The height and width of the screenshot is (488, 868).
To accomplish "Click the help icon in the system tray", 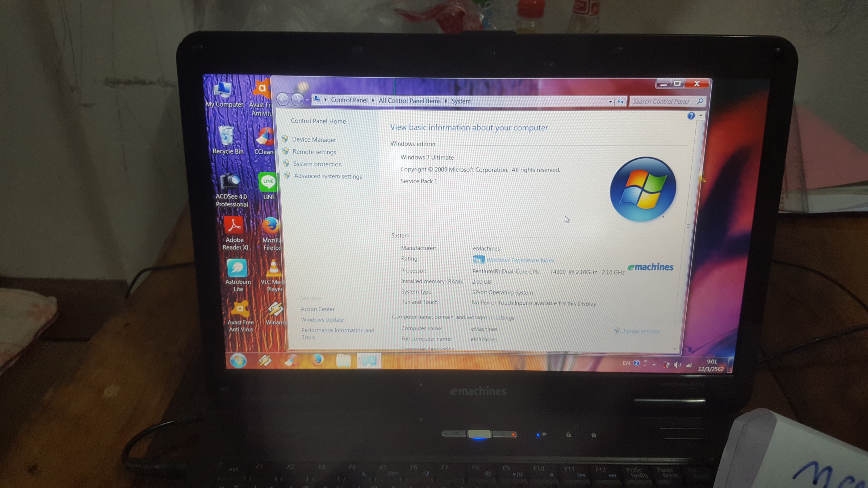I will (x=637, y=363).
